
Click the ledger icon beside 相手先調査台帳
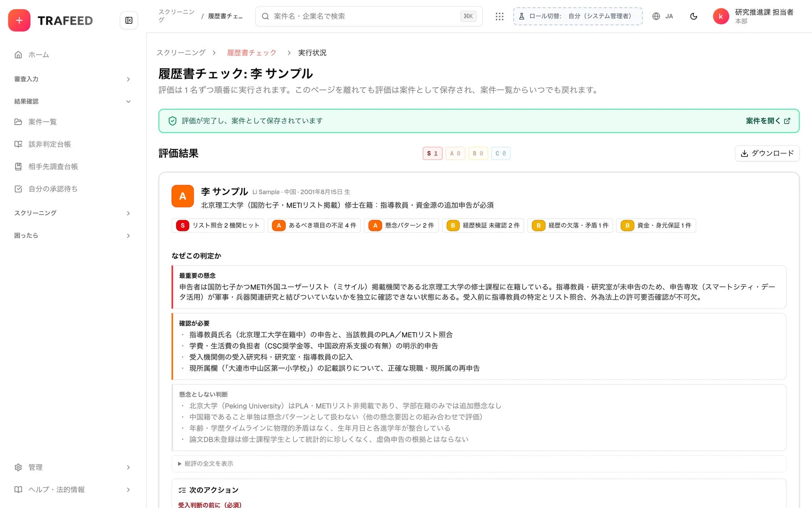click(x=18, y=167)
